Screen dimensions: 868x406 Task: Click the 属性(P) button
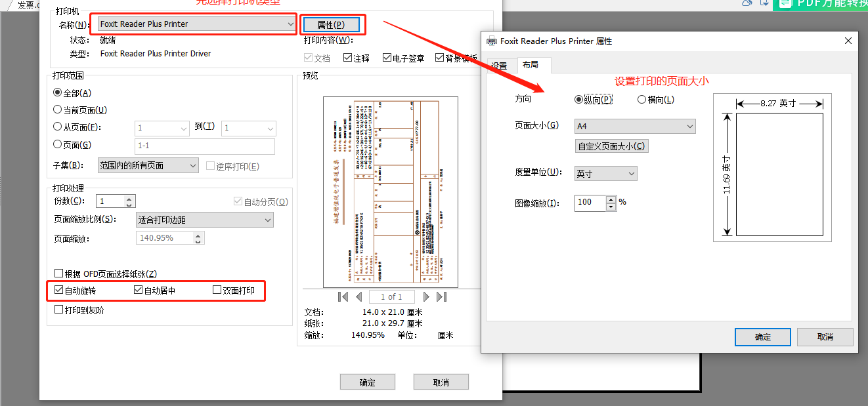[332, 24]
